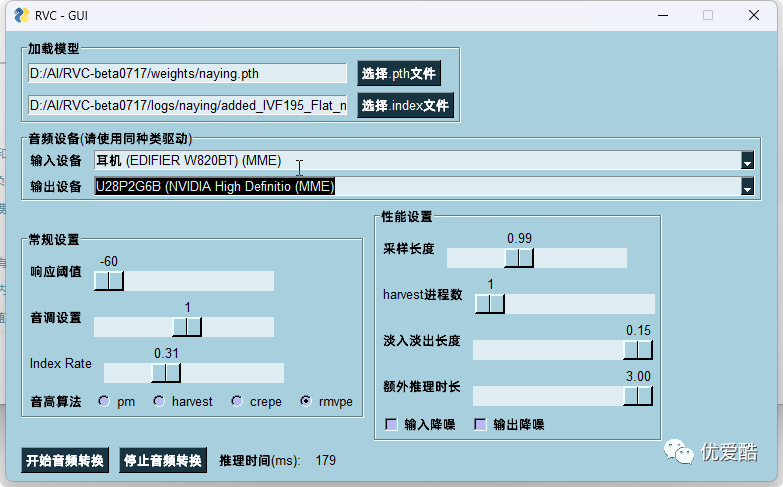This screenshot has height=487, width=783.
Task: Click the 加载模型 group label
Action: point(53,48)
